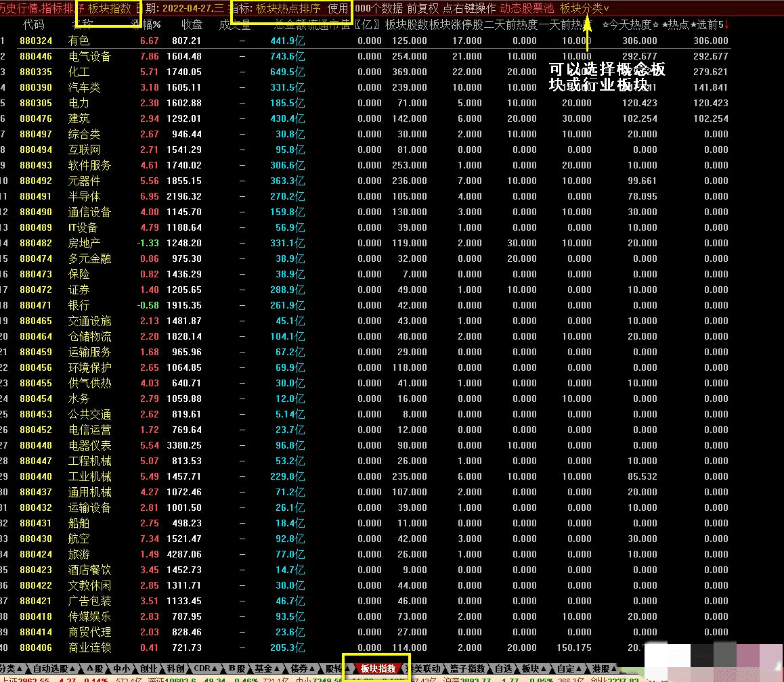
Task: Click the starred 今天热度 column header
Action: [630, 25]
